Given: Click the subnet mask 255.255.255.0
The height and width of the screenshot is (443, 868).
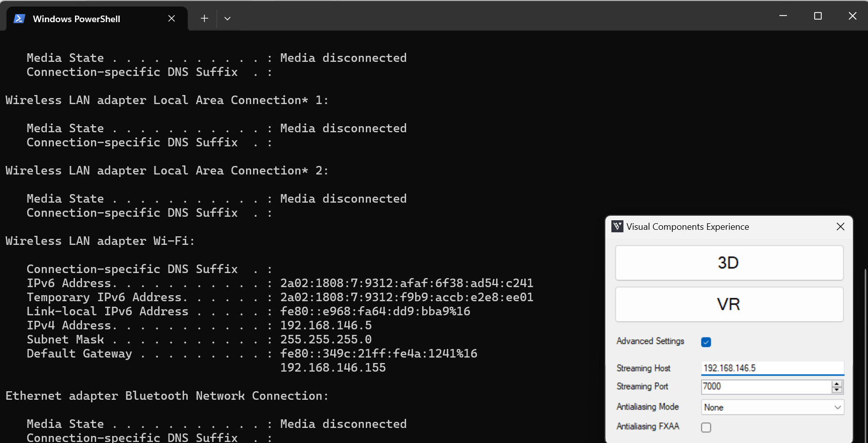Looking at the screenshot, I should [326, 339].
